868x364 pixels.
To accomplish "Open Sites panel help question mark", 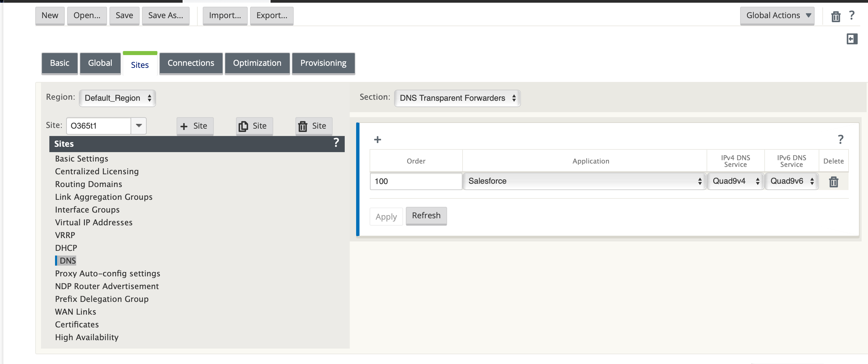I will (x=336, y=143).
